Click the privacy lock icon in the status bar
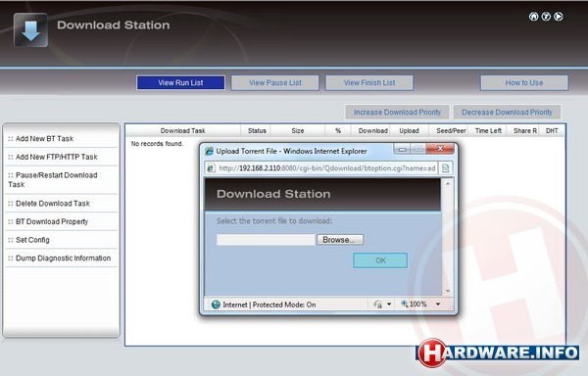The image size is (588, 376). click(x=377, y=305)
